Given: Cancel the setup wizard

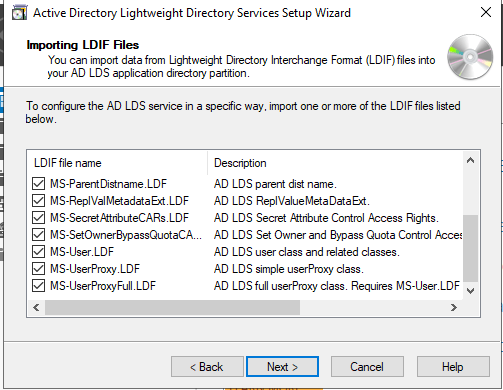Looking at the screenshot, I should (x=367, y=367).
